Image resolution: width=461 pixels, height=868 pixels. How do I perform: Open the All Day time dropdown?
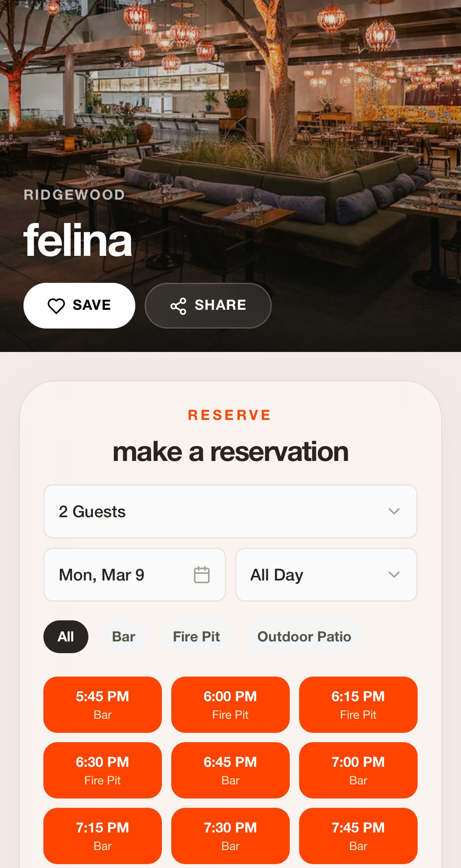coord(326,575)
